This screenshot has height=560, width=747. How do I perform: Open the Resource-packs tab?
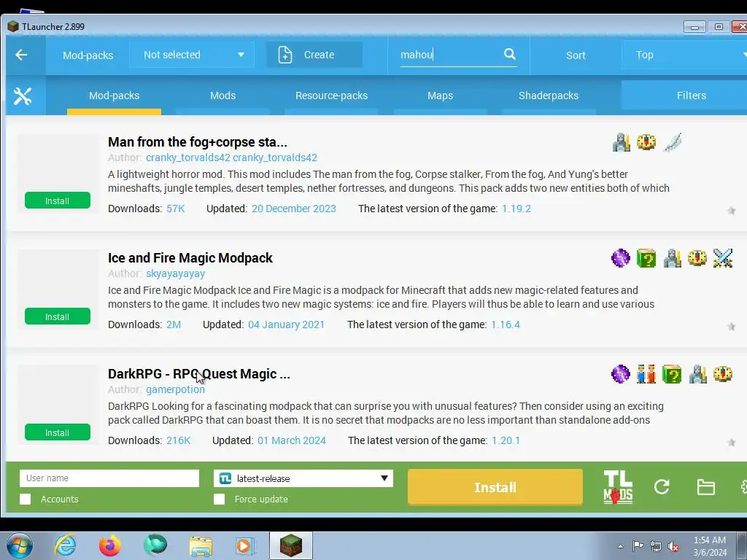[332, 96]
